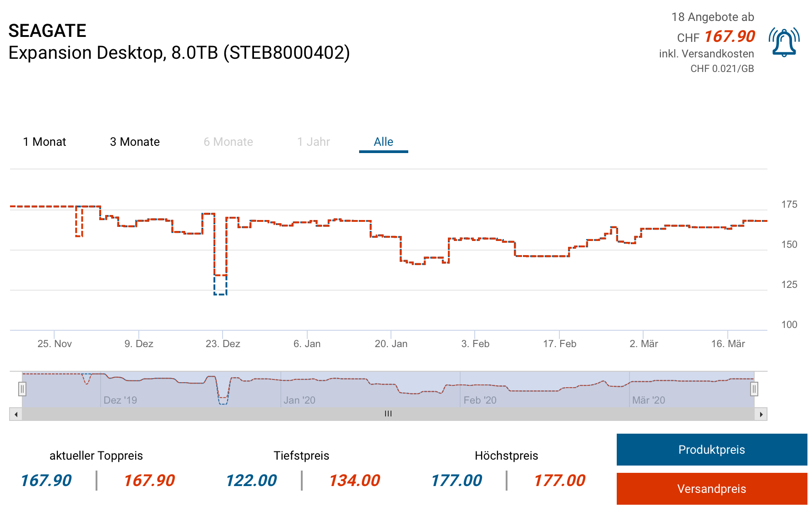Click the Feb '20 navigator label
The height and width of the screenshot is (507, 812).
point(480,400)
